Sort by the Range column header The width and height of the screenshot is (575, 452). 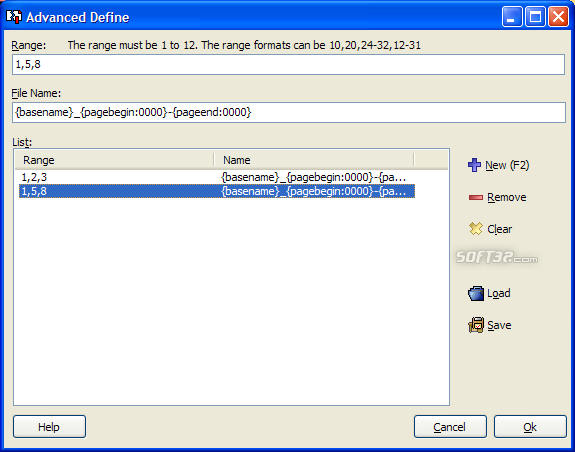coord(114,160)
